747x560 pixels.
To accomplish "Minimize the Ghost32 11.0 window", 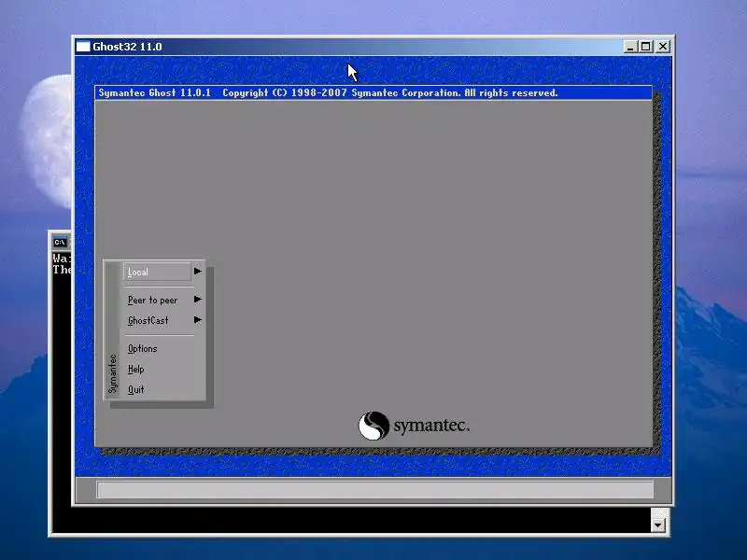I will pyautogui.click(x=629, y=47).
